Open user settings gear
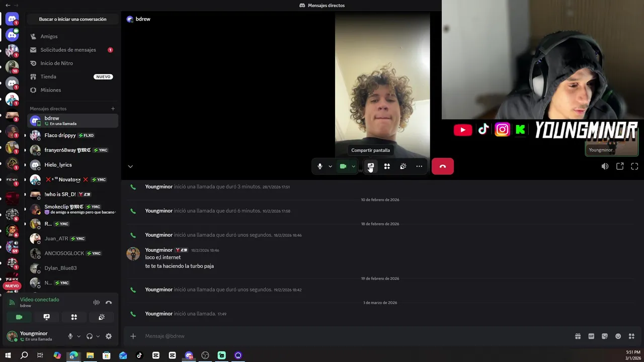The image size is (644, 362). point(109,336)
